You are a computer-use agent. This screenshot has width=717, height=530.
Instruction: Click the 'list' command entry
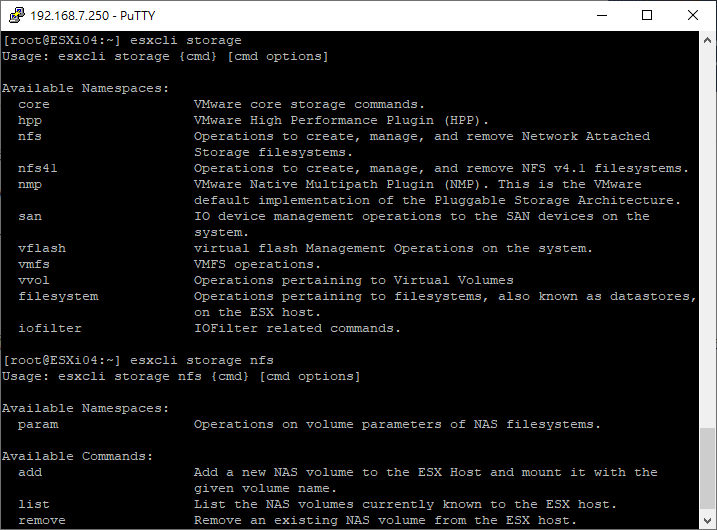[33, 504]
